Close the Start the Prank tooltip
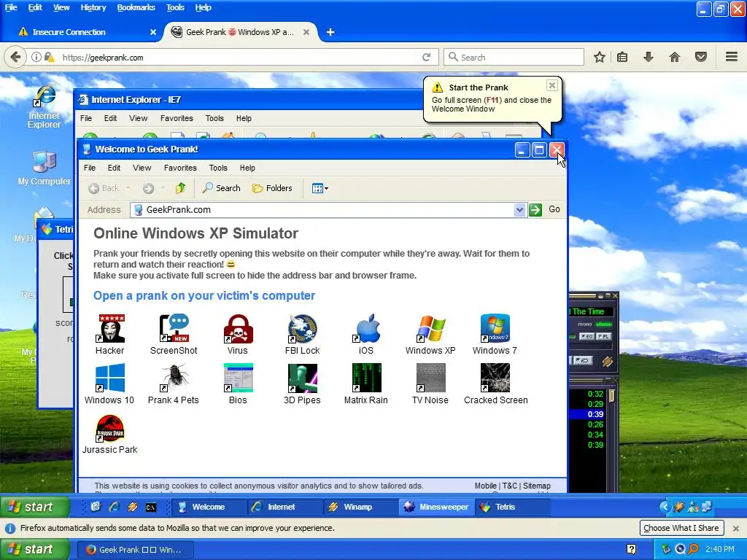 (x=551, y=85)
